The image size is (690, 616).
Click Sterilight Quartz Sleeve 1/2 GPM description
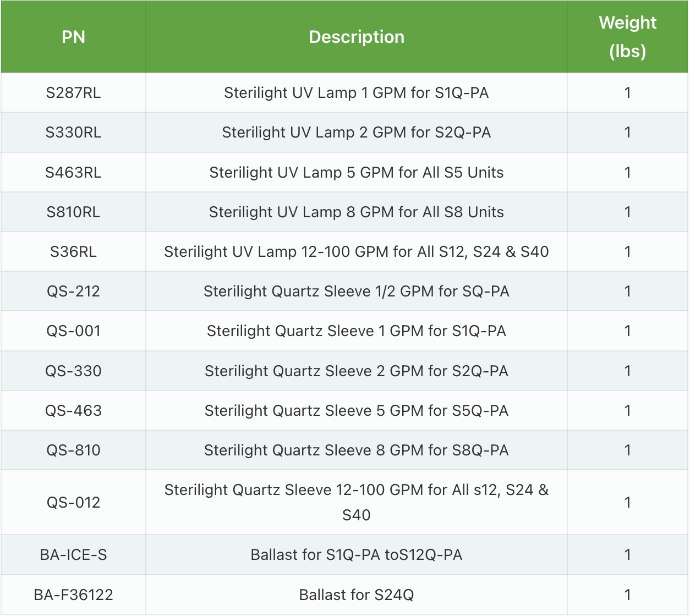[x=357, y=291]
